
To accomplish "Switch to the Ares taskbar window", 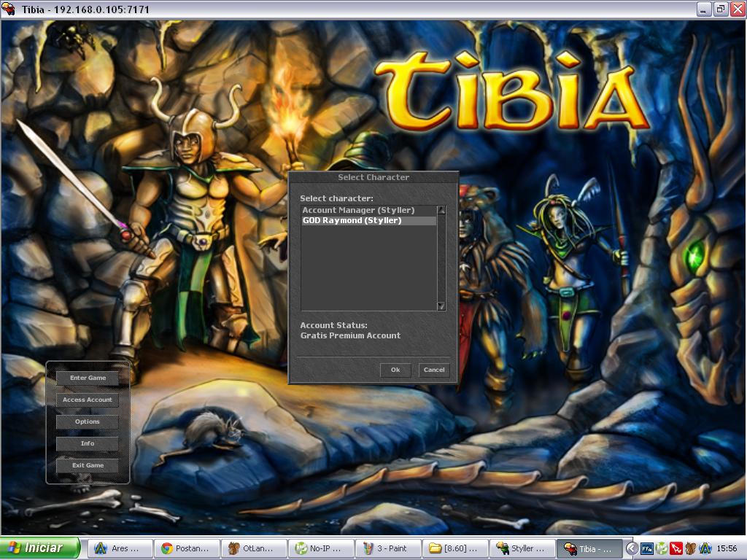I will click(x=120, y=548).
